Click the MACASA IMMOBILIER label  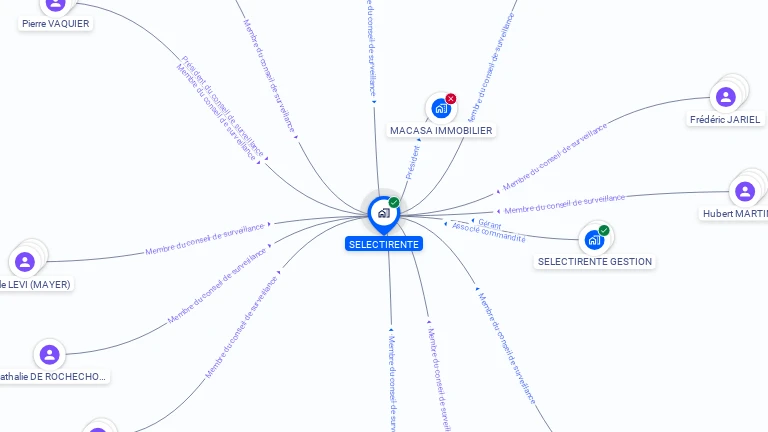pyautogui.click(x=441, y=131)
